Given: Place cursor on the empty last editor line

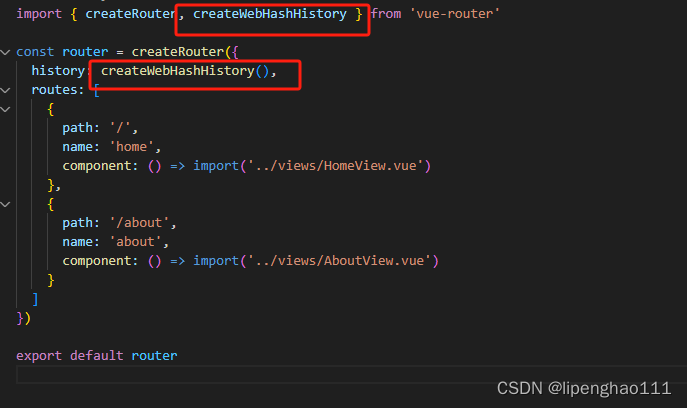Looking at the screenshot, I should (351, 375).
